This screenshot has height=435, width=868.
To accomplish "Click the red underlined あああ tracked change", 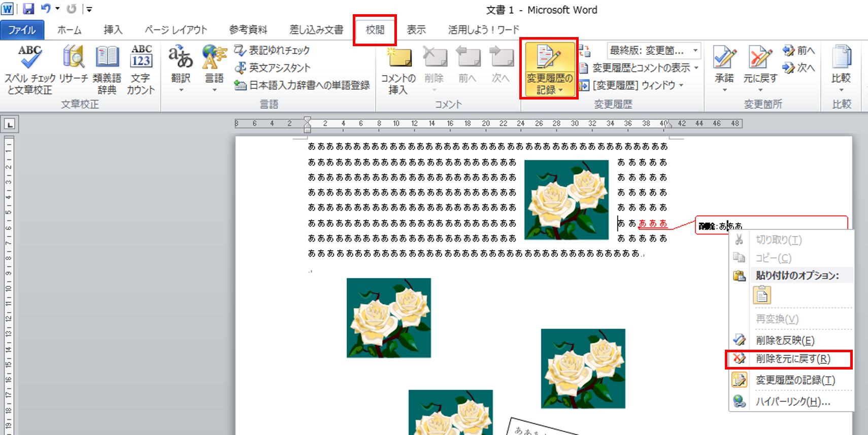I will [x=653, y=223].
